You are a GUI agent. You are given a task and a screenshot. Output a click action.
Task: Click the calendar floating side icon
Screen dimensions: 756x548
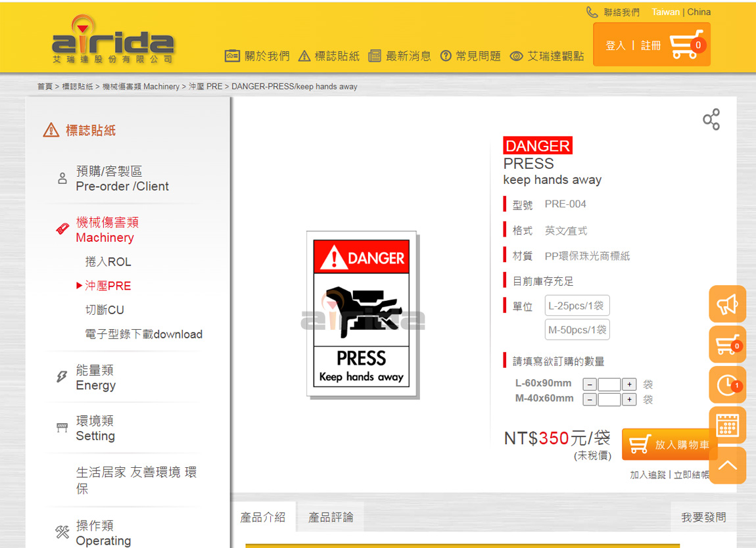click(x=727, y=425)
